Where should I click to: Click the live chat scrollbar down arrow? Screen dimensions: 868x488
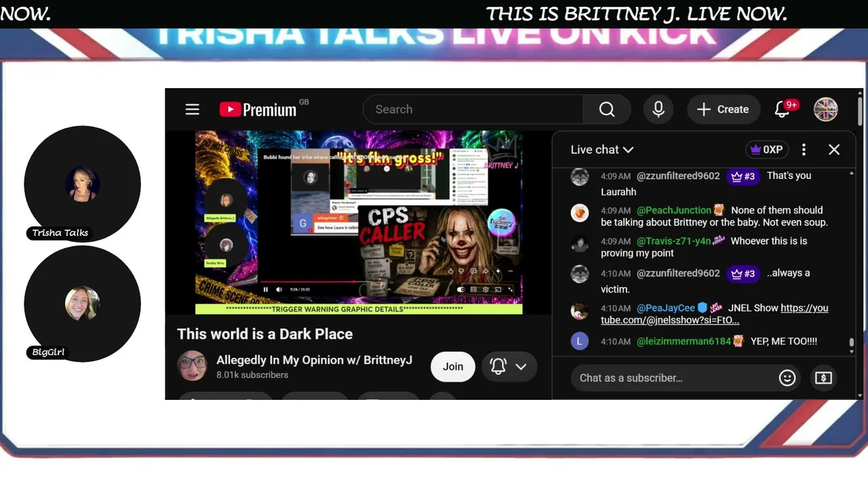(852, 352)
